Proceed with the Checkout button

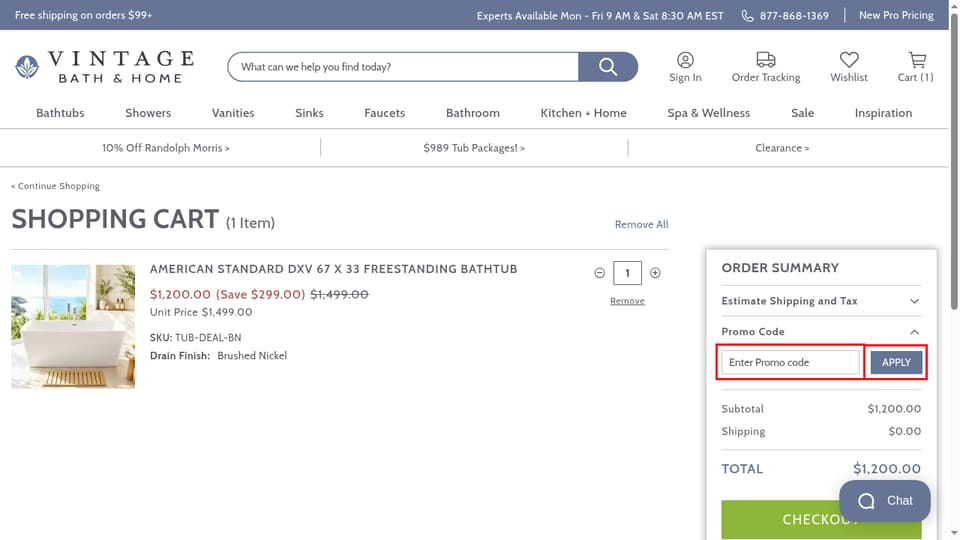821,520
